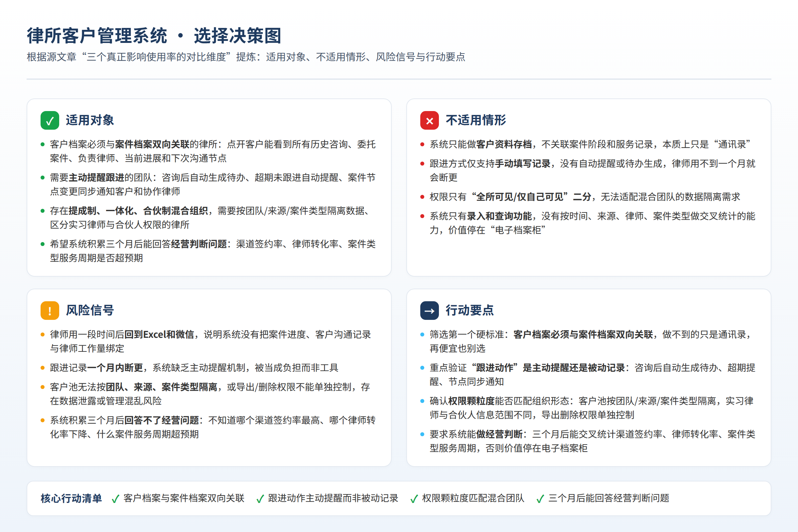Click the bullet starting 希望系统积累三个月后
The height and width of the screenshot is (532, 798).
[213, 251]
